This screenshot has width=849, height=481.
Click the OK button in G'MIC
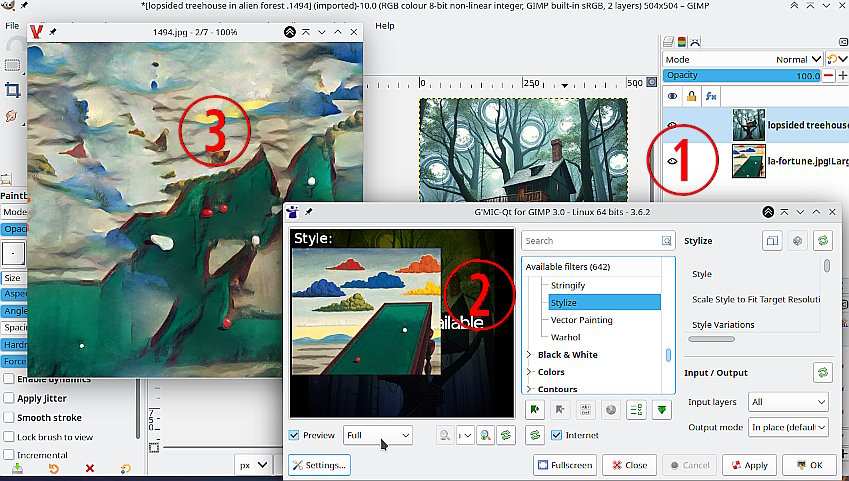coord(809,465)
